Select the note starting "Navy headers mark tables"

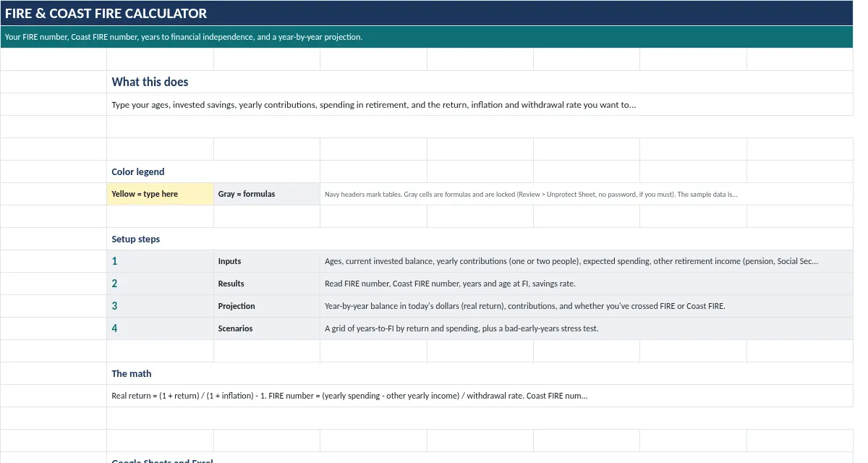[x=587, y=194]
